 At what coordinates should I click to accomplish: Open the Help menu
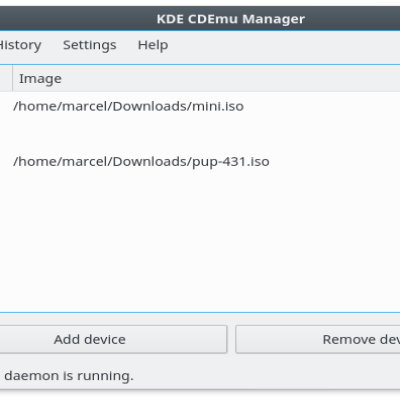[153, 45]
